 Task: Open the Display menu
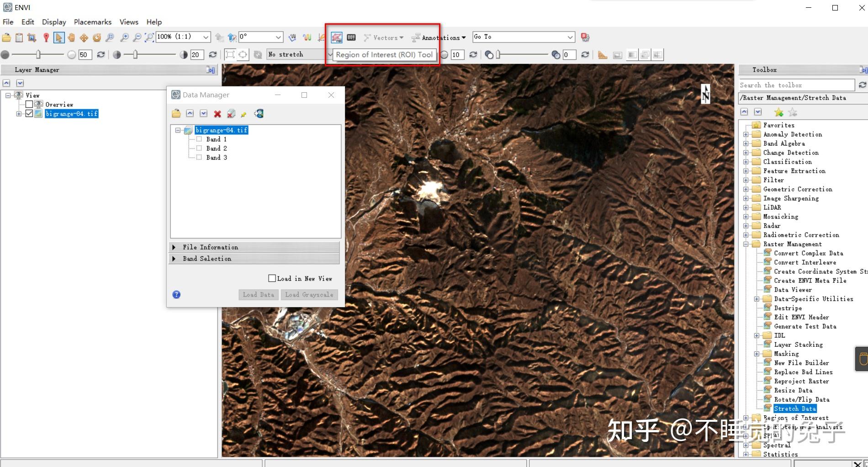point(53,21)
